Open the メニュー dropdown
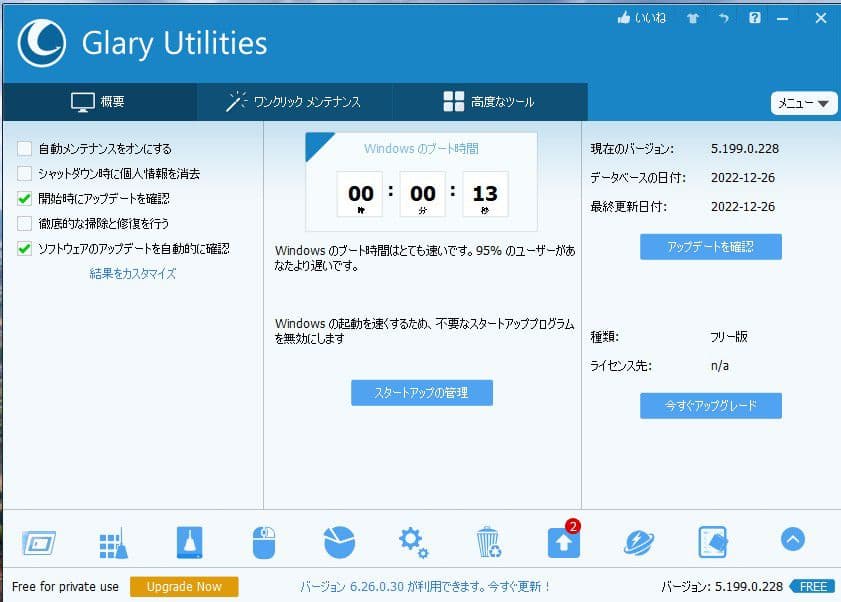Screen dimensions: 841x602 coord(803,103)
